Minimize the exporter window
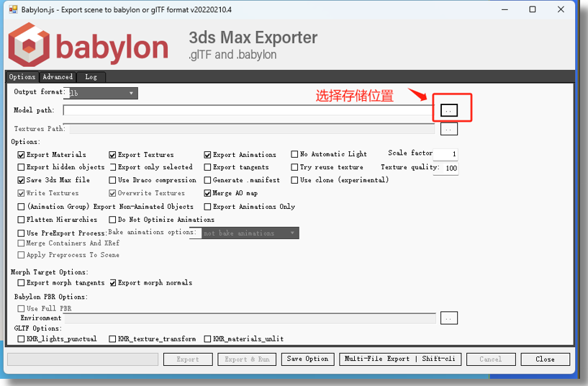This screenshot has width=588, height=386. (x=505, y=9)
